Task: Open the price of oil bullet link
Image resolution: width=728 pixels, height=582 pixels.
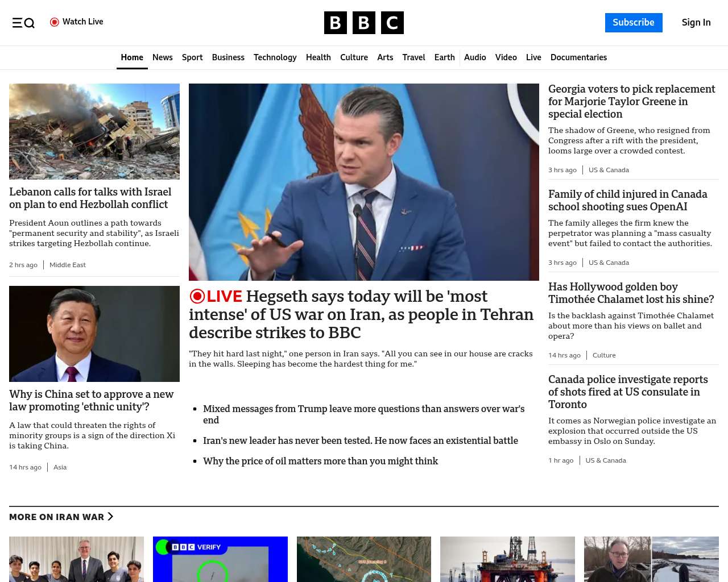Action: [320, 461]
